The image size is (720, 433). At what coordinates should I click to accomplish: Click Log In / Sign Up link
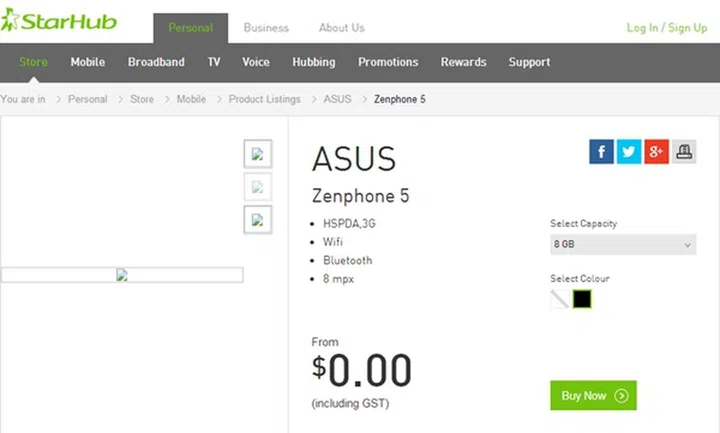pyautogui.click(x=667, y=28)
